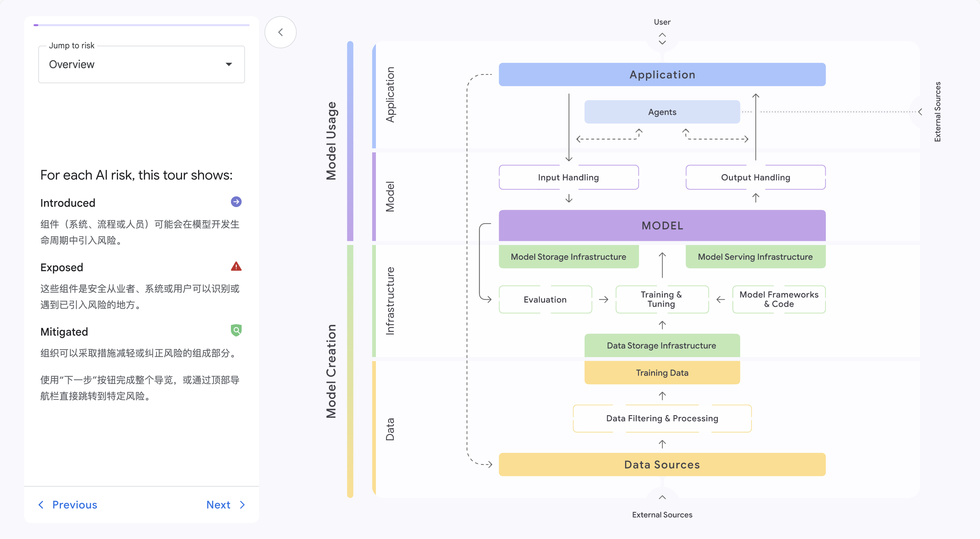Click the Data Sources block

pyautogui.click(x=662, y=464)
